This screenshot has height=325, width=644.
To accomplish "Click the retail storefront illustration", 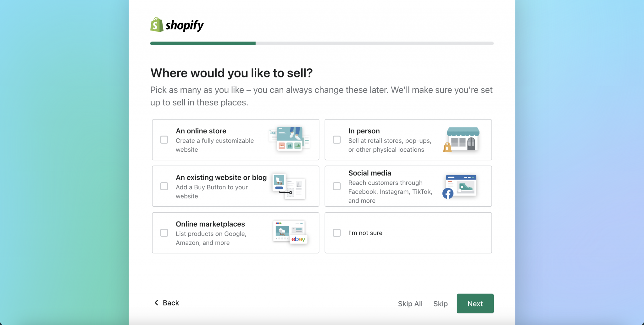I will pos(462,139).
